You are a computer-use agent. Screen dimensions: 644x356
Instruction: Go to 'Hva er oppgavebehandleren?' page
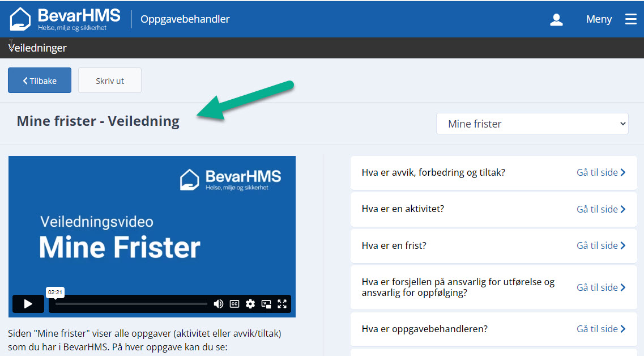(x=600, y=329)
